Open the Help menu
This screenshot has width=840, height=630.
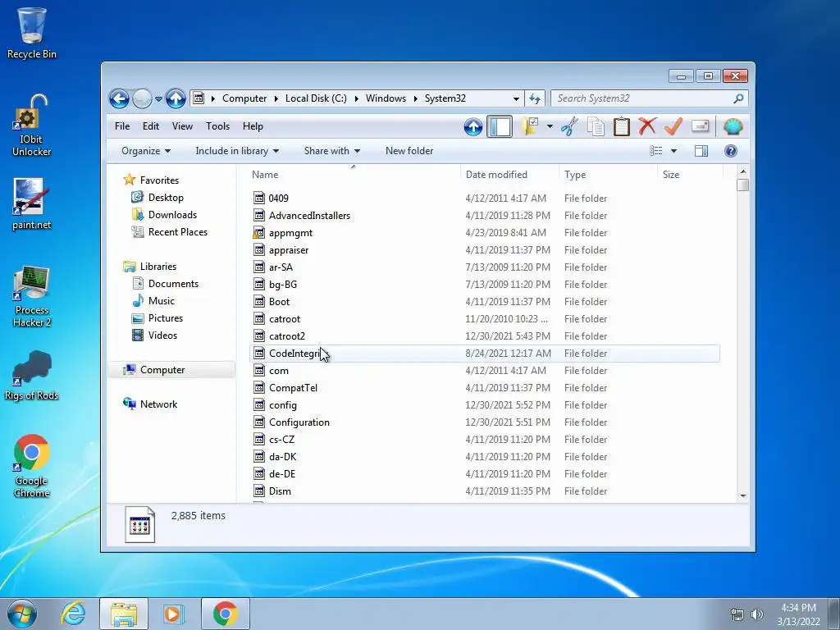coord(253,126)
